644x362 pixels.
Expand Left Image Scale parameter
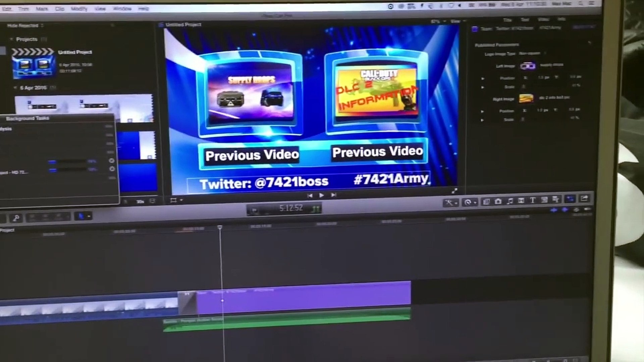[483, 87]
